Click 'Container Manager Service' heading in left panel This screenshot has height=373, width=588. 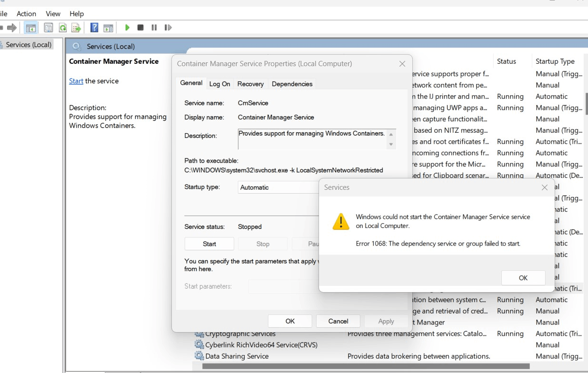pyautogui.click(x=114, y=61)
